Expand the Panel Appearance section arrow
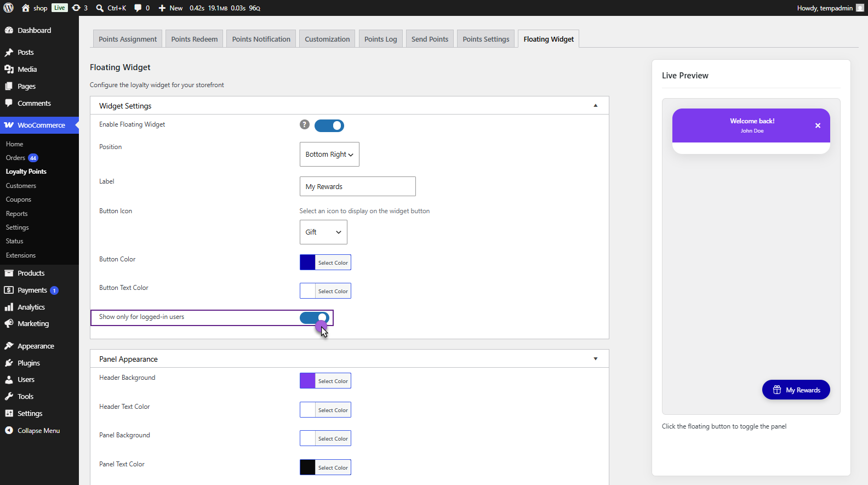868x485 pixels. (x=596, y=359)
